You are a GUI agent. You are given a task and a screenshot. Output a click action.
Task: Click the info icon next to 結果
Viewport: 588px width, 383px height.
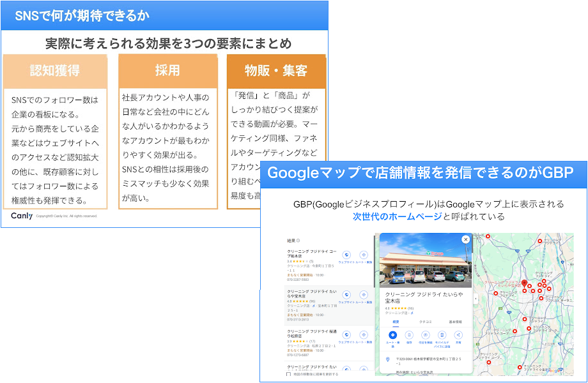[x=298, y=241]
